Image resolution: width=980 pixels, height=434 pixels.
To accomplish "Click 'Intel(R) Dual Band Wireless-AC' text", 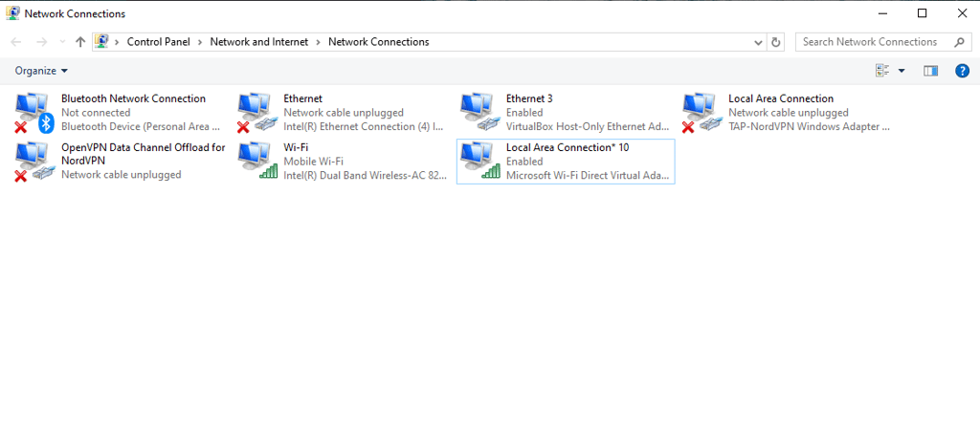I will click(365, 175).
